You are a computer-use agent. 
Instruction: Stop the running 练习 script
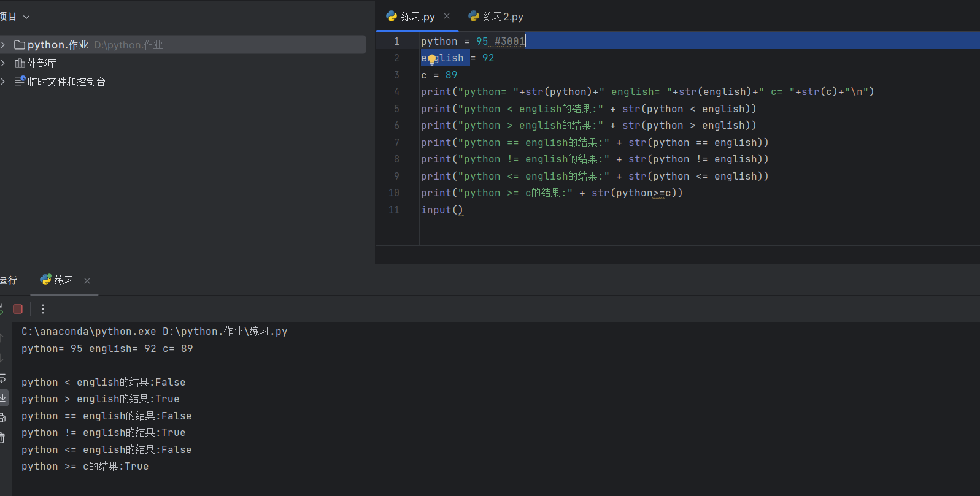pos(18,309)
